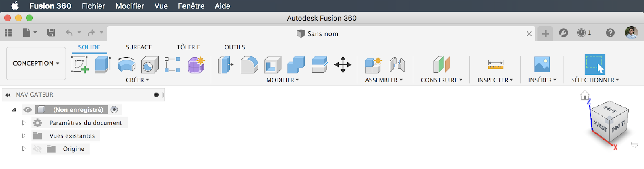Select the Press Pull tool icon
644x169 pixels.
(225, 64)
